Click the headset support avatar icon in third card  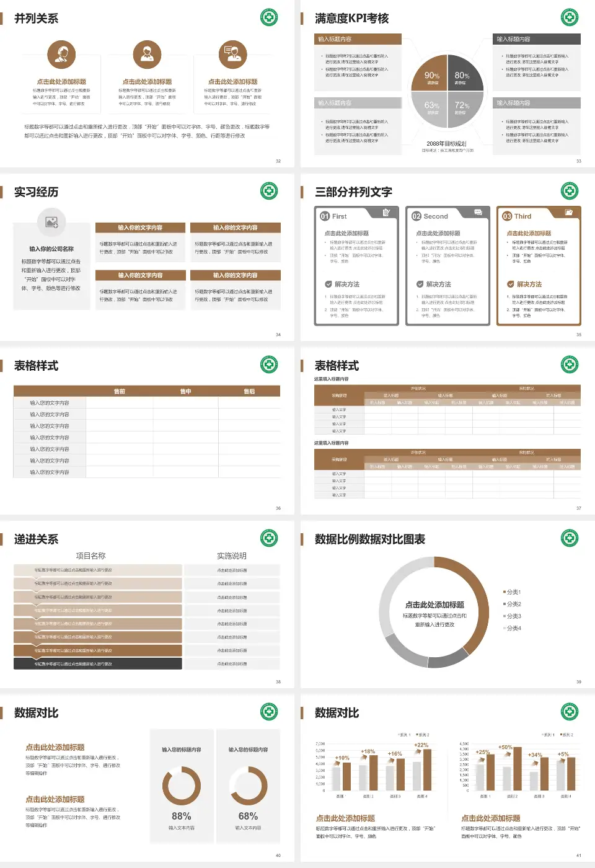[x=233, y=55]
